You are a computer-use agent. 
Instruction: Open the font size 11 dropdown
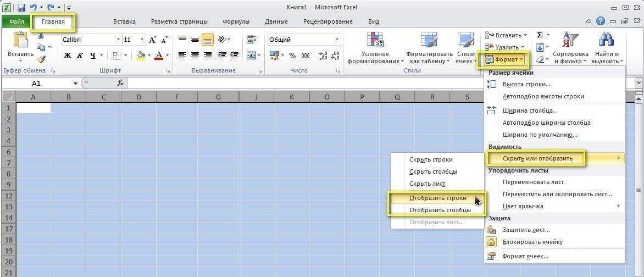click(142, 40)
